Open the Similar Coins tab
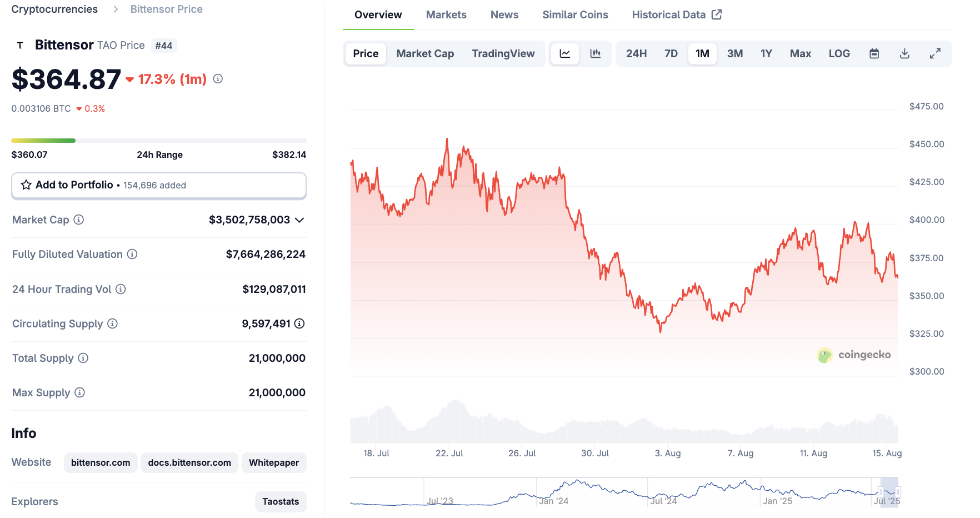980x518 pixels. tap(575, 14)
